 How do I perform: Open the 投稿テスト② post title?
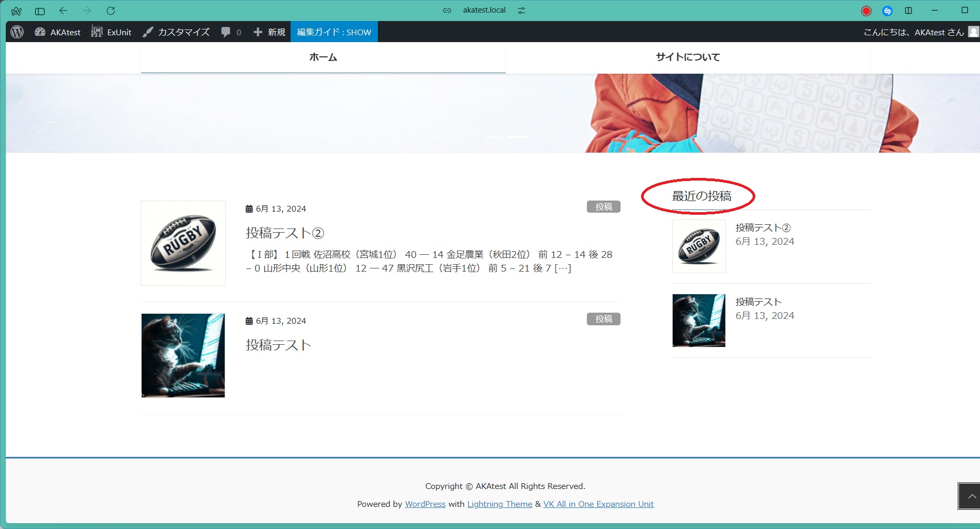point(285,233)
